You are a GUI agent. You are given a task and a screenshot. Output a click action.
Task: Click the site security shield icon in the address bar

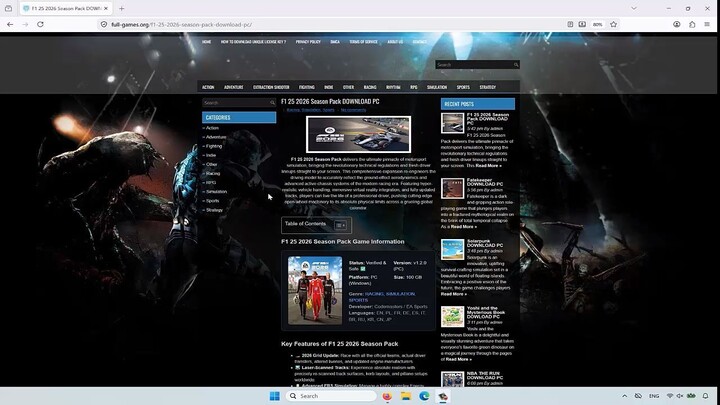pyautogui.click(x=104, y=24)
